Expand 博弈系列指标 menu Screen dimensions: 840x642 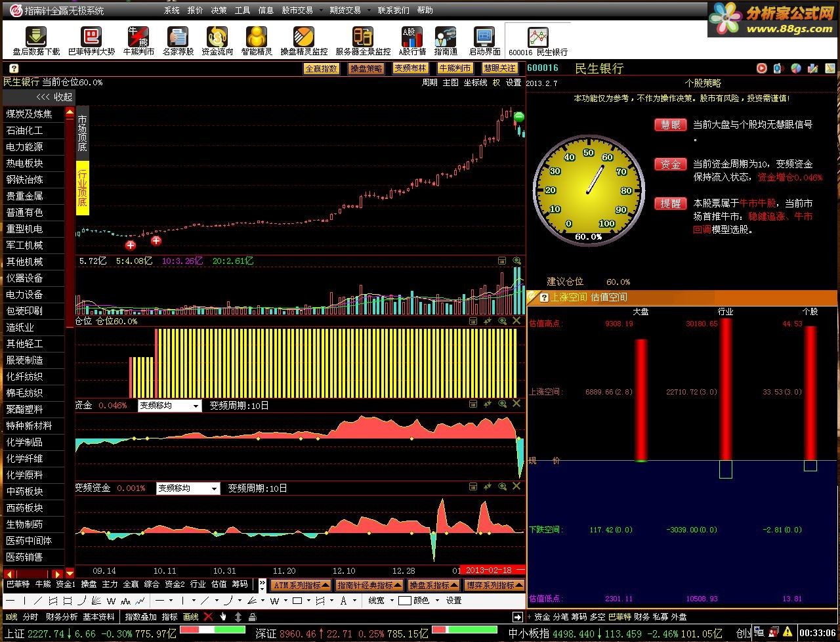point(494,585)
